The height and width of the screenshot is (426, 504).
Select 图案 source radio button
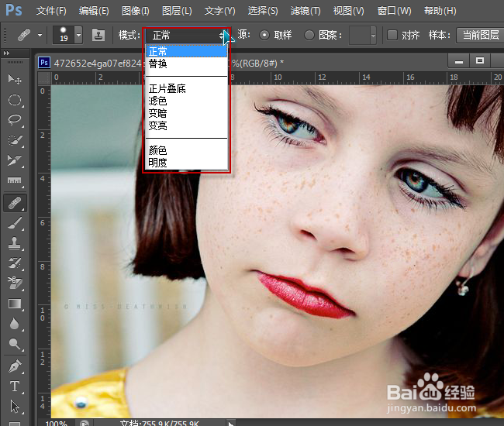click(x=309, y=35)
